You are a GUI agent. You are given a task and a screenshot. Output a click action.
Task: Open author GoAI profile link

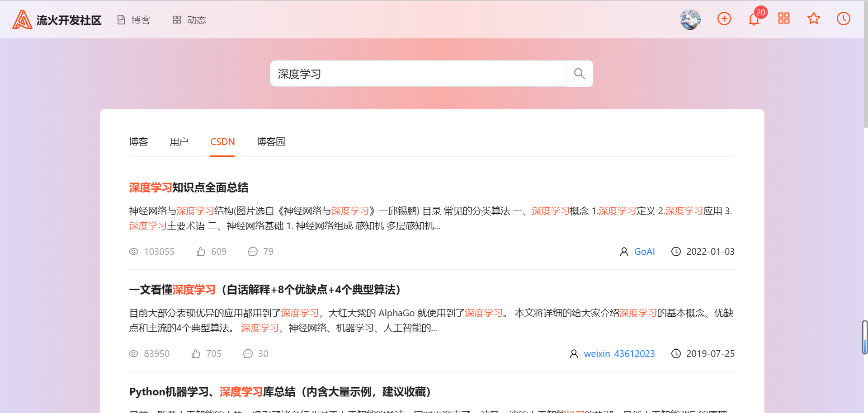[644, 252]
